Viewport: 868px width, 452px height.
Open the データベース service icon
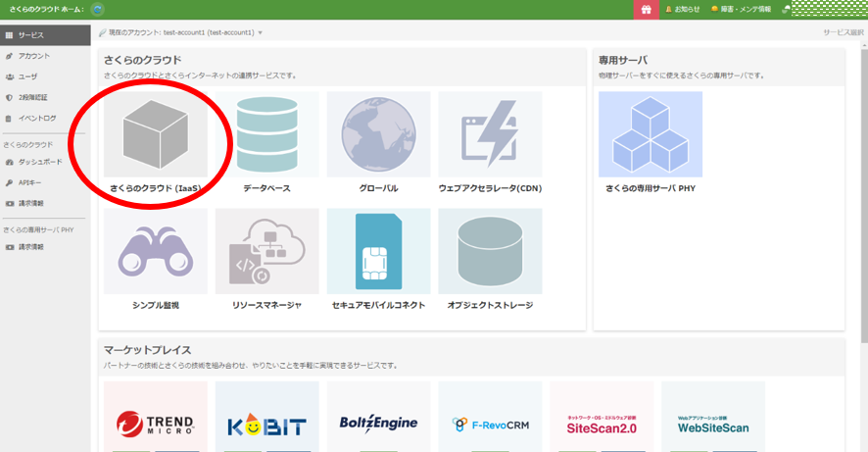pyautogui.click(x=266, y=134)
